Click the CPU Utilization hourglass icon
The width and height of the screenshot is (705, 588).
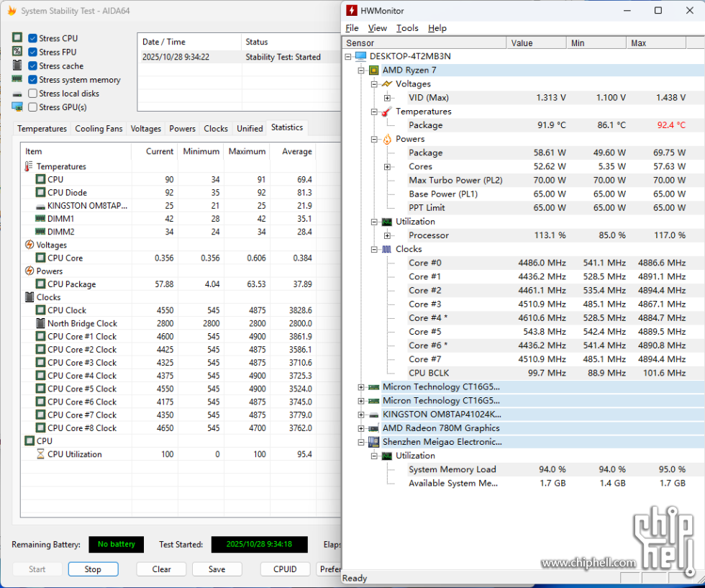pyautogui.click(x=41, y=454)
